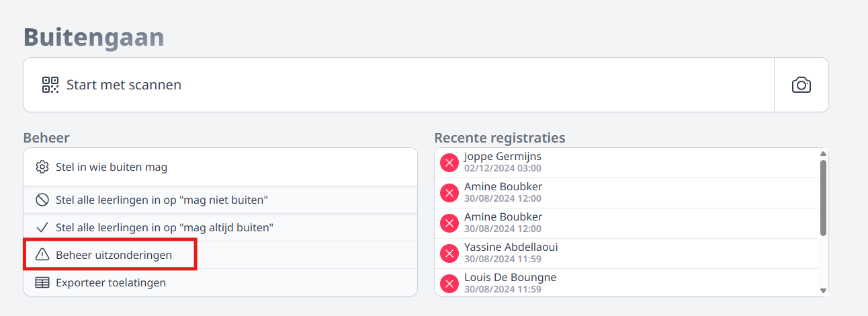Screen dimensions: 868x316
Task: Select Stel alle leerlingen in op "mag altijd buiten"
Action: [x=220, y=227]
